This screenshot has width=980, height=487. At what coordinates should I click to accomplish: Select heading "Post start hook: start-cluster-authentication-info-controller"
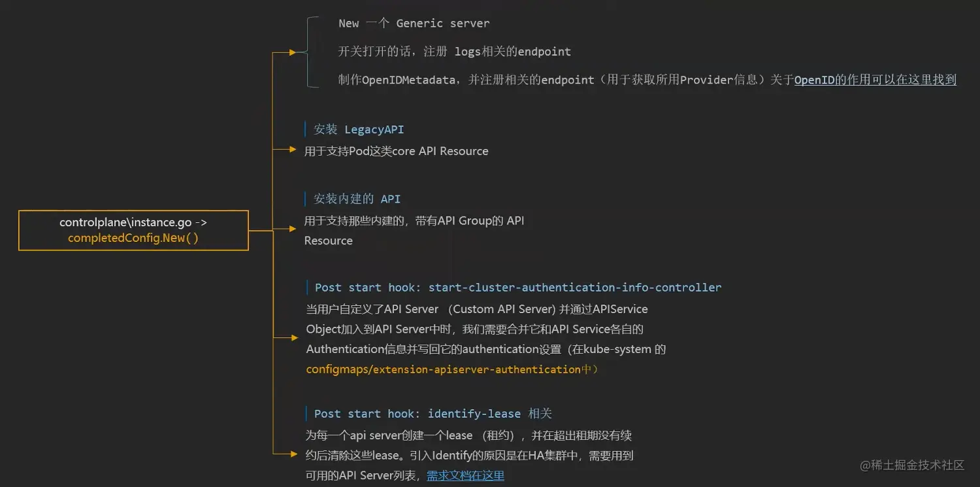518,288
